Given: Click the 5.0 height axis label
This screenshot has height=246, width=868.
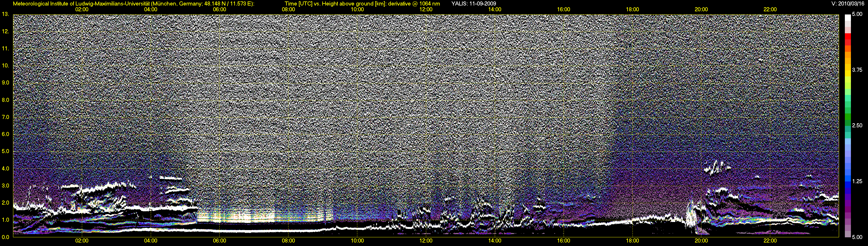Looking at the screenshot, I should [x=5, y=151].
